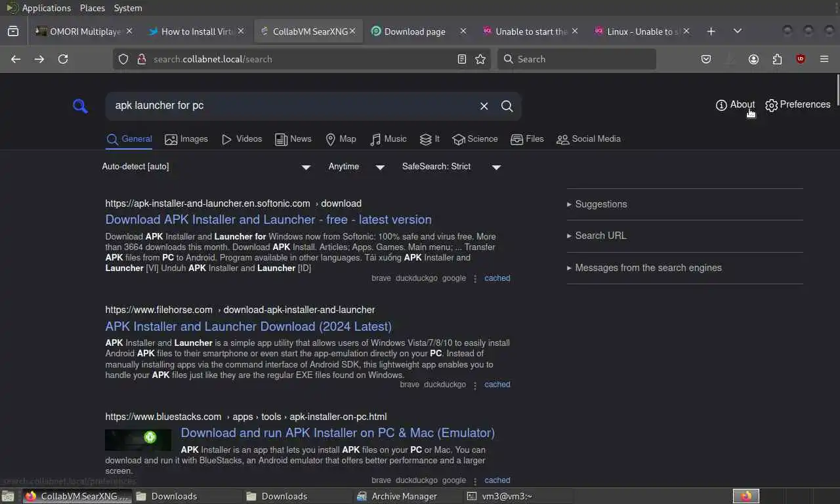Open cached link for Softonic result
Image resolution: width=840 pixels, height=504 pixels.
point(497,278)
